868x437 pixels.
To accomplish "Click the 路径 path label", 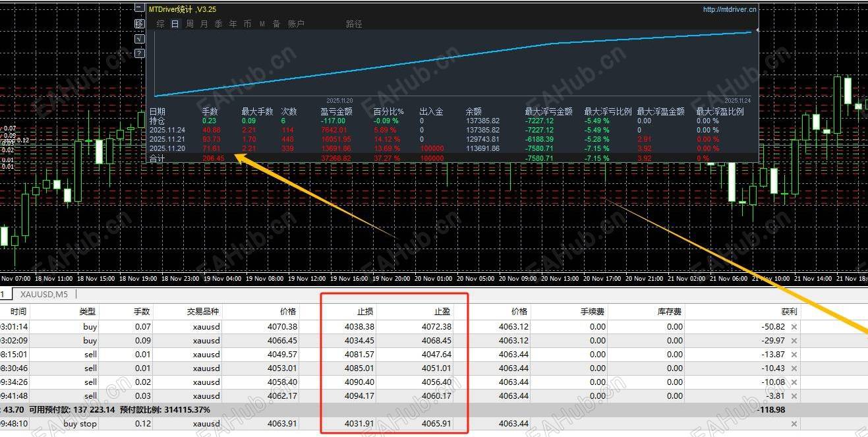I will click(x=354, y=24).
